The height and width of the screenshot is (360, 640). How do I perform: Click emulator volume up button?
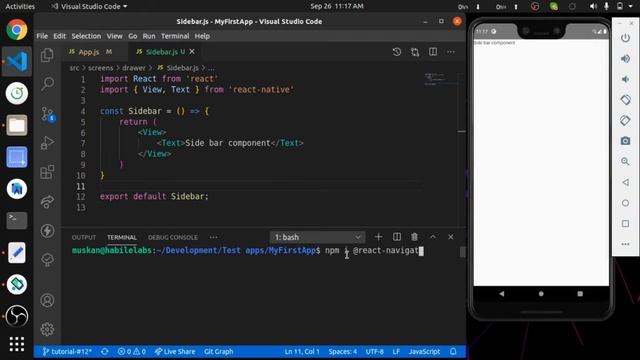[x=625, y=59]
